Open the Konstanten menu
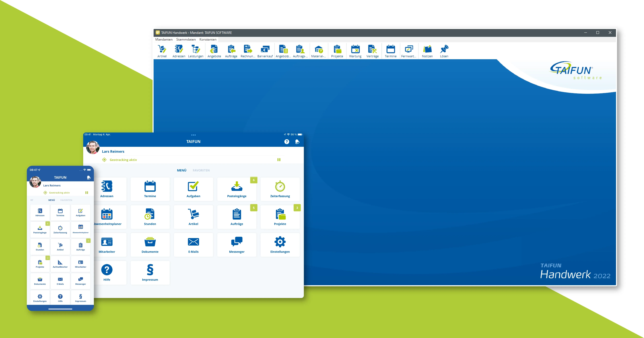 (208, 40)
